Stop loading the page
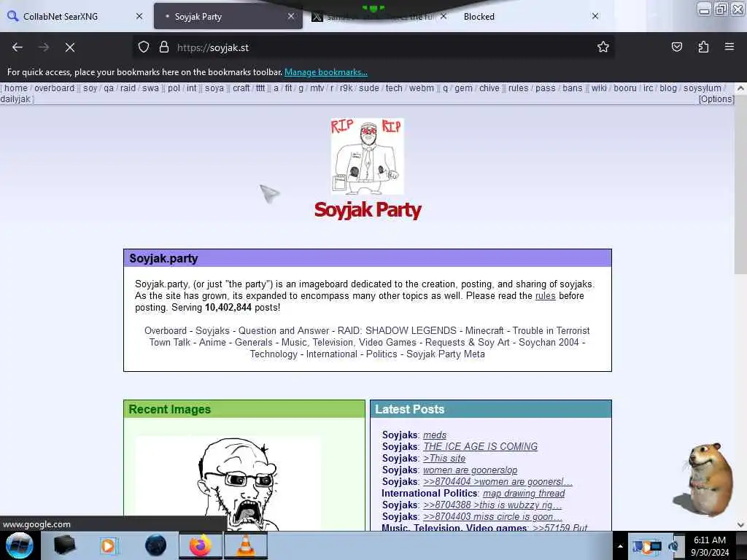The image size is (747, 560). (x=70, y=47)
